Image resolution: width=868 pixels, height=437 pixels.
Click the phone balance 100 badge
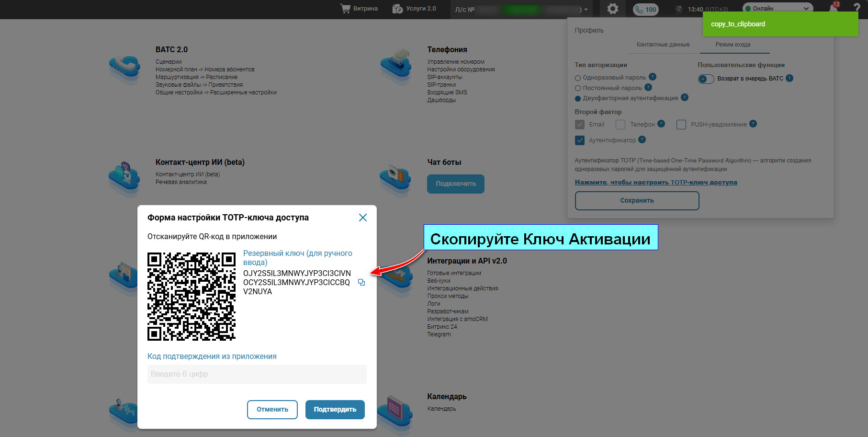645,9
